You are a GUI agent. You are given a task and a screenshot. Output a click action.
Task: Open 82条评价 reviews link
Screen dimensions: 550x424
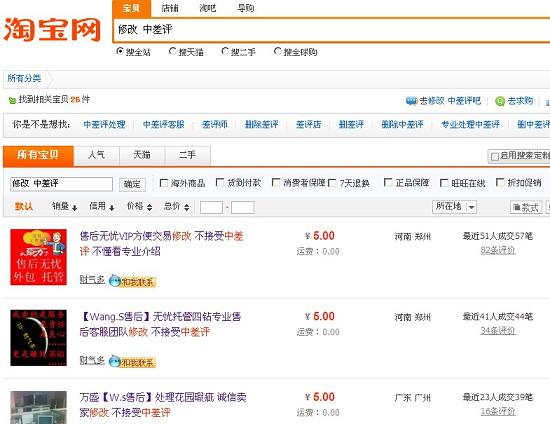(x=498, y=250)
